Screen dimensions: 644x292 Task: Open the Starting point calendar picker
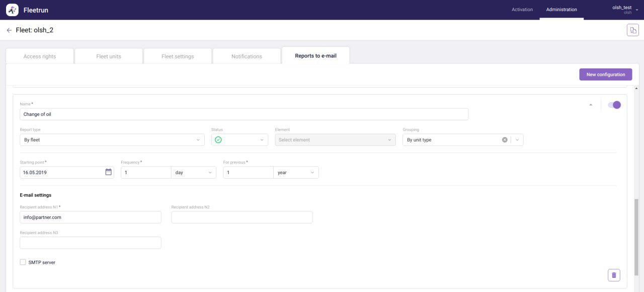(108, 172)
